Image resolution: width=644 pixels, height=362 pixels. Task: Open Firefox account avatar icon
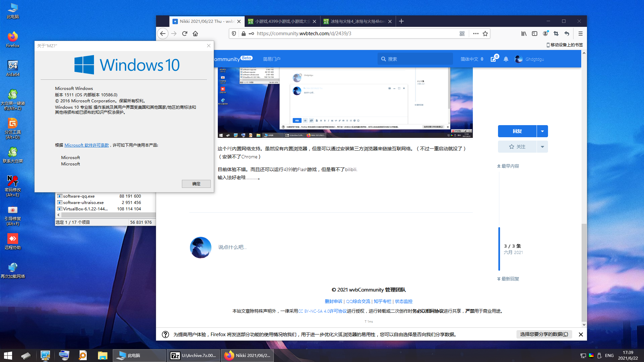(x=545, y=34)
